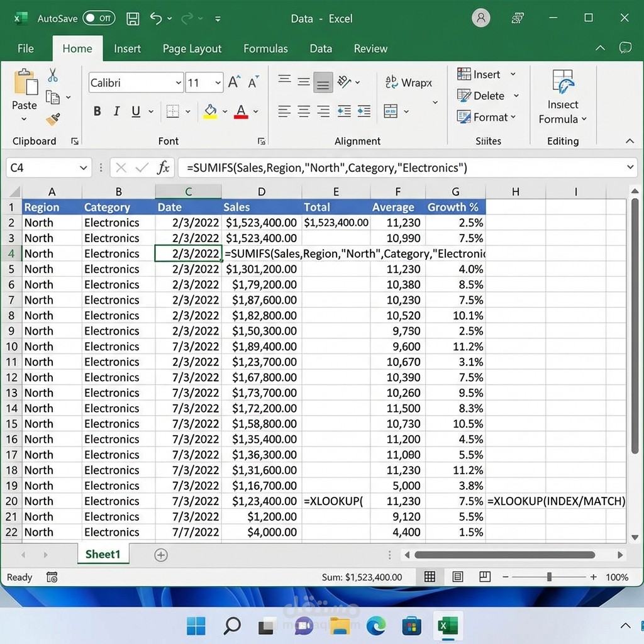Open the Formulas ribbon tab
Screen dimensions: 644x644
click(265, 48)
